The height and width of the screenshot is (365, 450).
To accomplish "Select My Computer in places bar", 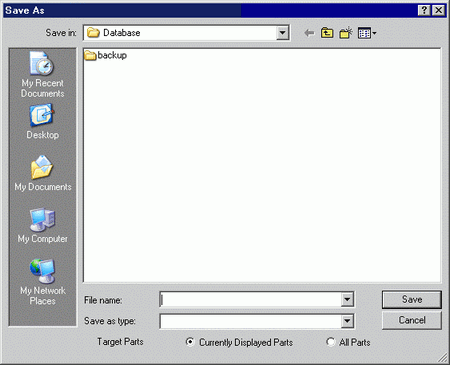I will point(43,226).
